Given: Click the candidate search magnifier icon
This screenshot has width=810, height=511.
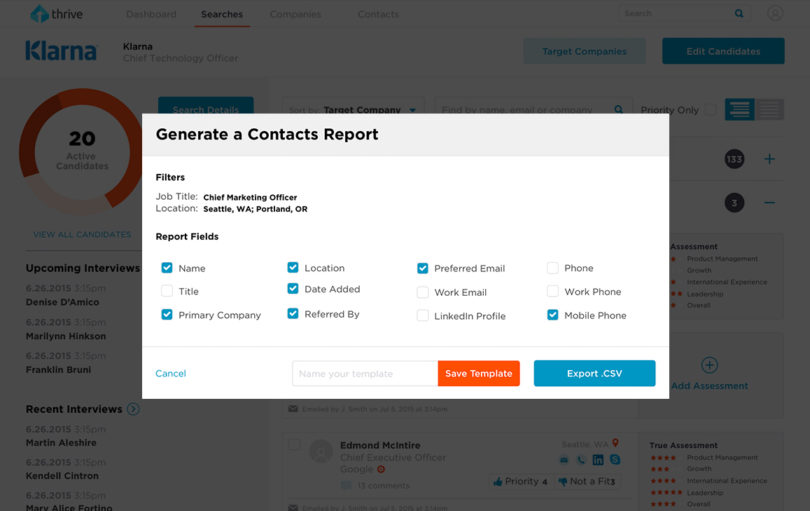Looking at the screenshot, I should click(618, 110).
